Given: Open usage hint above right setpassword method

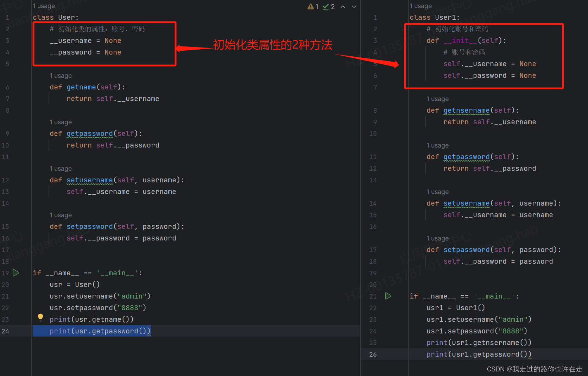Looking at the screenshot, I should point(437,238).
